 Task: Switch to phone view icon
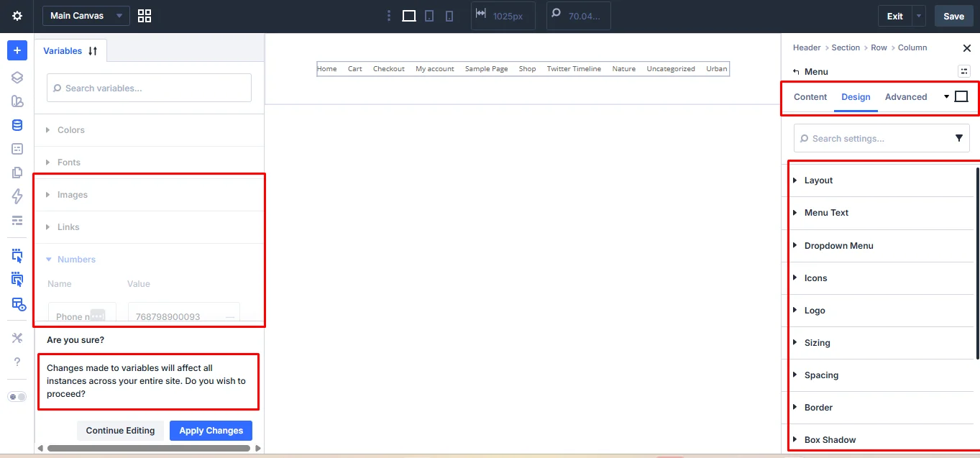tap(449, 16)
